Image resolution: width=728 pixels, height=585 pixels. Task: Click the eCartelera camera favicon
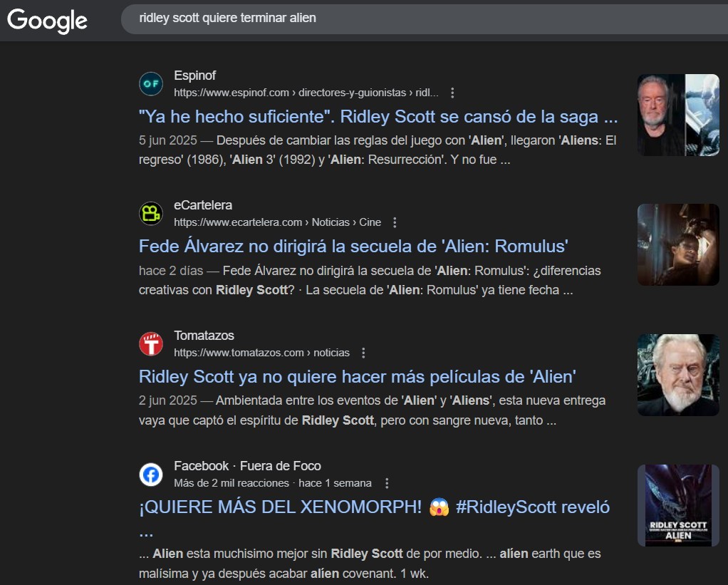click(x=151, y=214)
